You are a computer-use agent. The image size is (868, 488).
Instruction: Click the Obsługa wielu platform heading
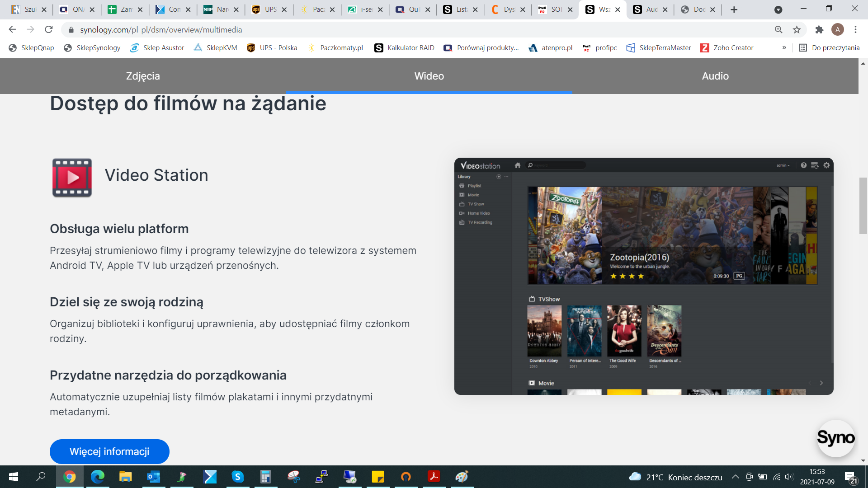tap(119, 229)
